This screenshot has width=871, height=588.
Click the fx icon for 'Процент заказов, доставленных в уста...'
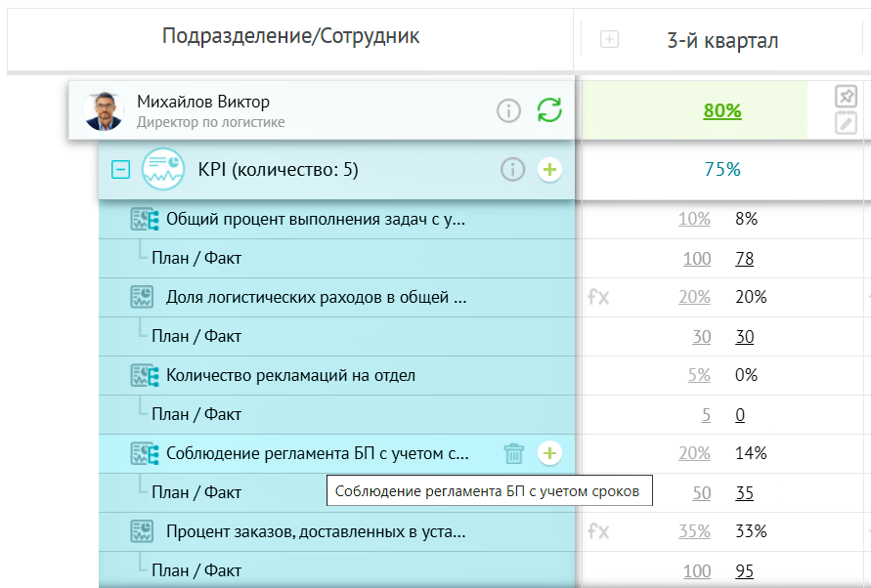600,530
